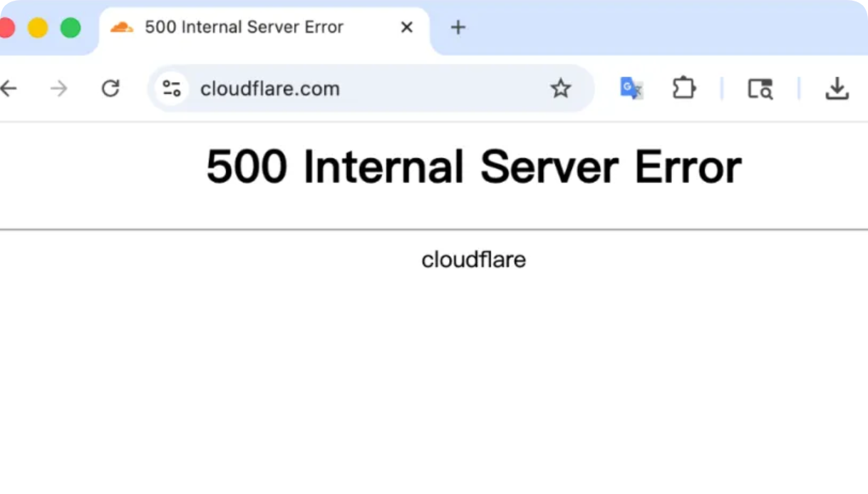
Task: Click the browser back navigation arrow
Action: coord(9,88)
